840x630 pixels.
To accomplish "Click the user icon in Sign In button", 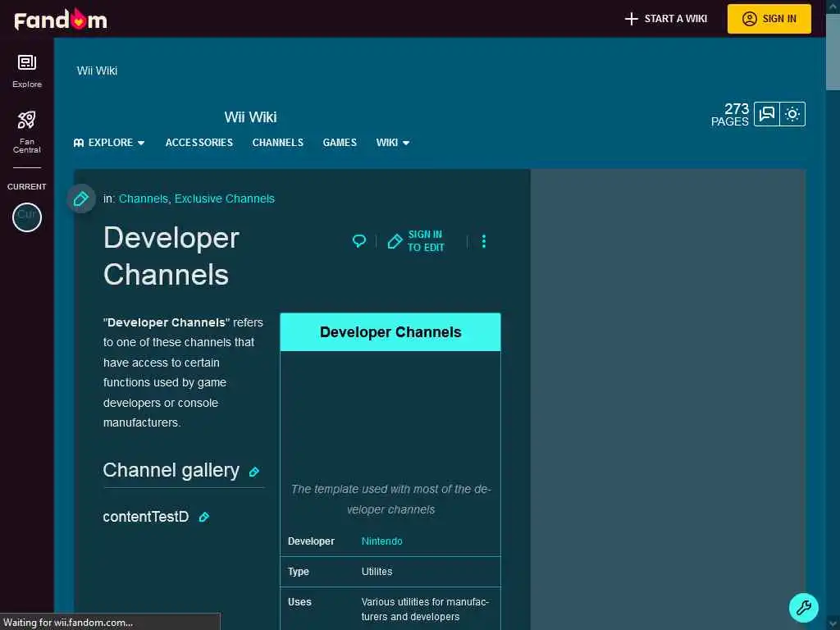I will (749, 19).
